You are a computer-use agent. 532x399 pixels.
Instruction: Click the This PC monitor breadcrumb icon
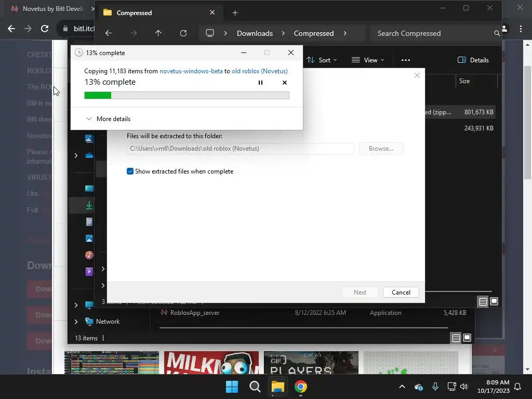(210, 33)
